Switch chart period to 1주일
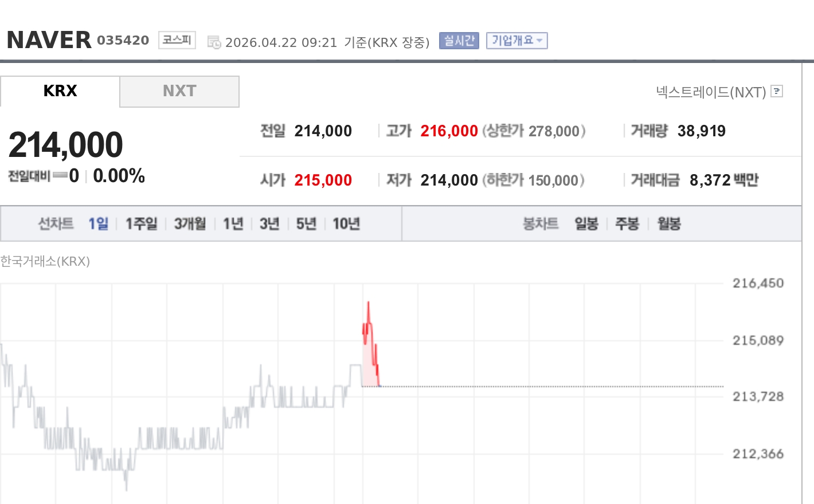 pyautogui.click(x=140, y=224)
